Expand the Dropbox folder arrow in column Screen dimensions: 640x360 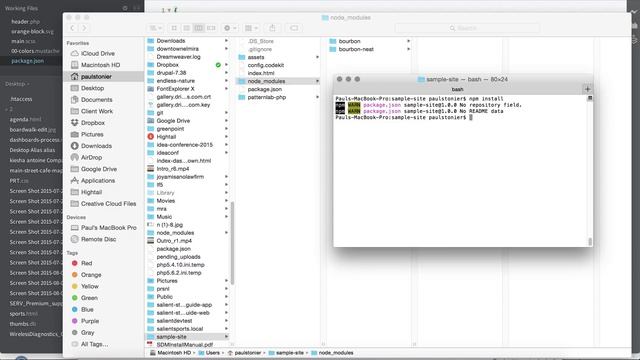[x=226, y=65]
